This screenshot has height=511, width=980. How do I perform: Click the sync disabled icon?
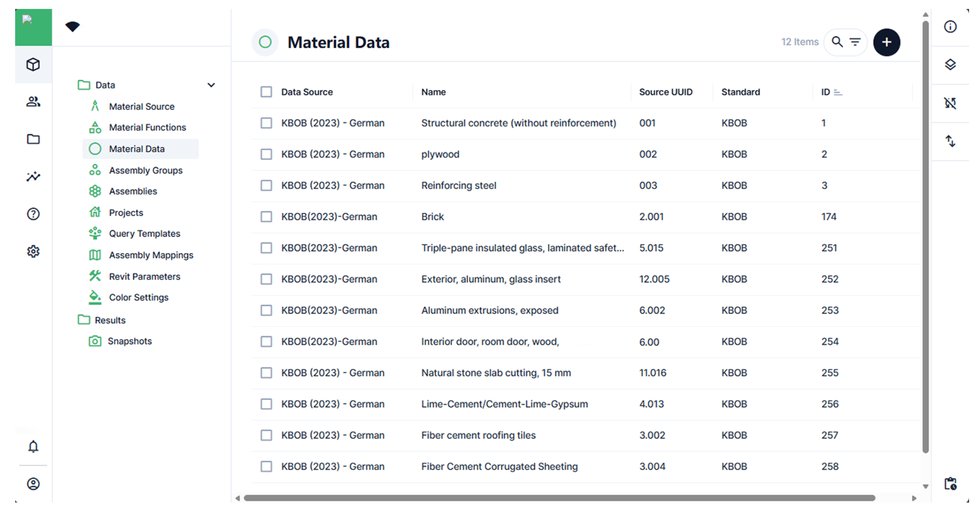pyautogui.click(x=950, y=103)
